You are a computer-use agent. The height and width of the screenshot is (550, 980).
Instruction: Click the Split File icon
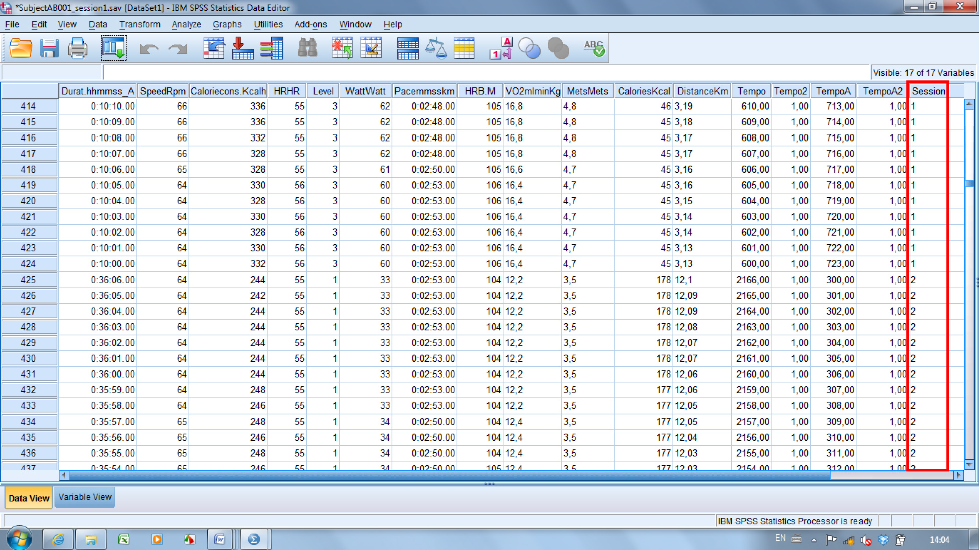coord(407,49)
